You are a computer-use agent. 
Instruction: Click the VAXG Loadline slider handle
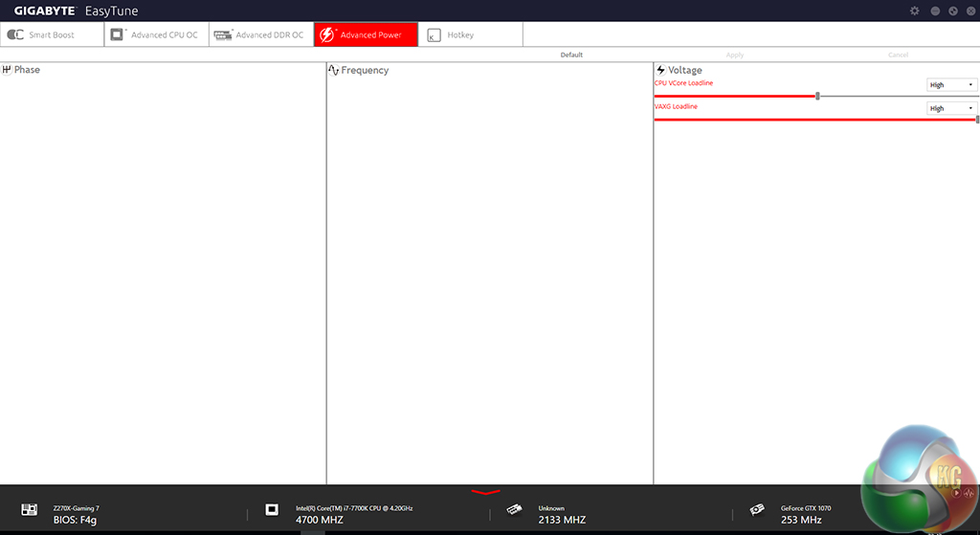coord(976,119)
